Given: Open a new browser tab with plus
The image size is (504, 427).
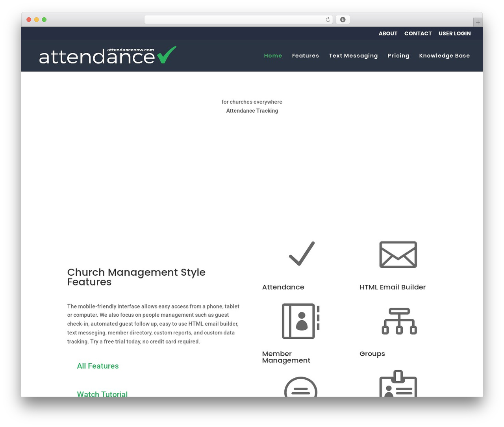Looking at the screenshot, I should point(478,22).
